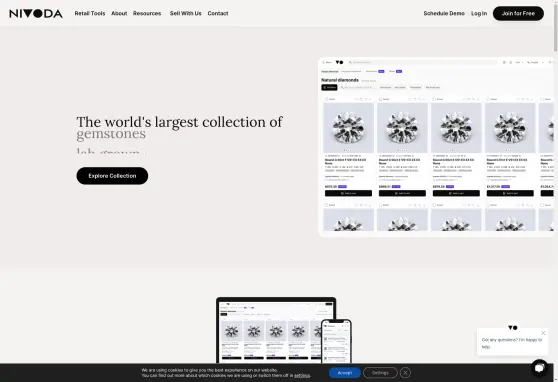Click the first diamond image in preview
558x382 pixels.
click(x=348, y=128)
